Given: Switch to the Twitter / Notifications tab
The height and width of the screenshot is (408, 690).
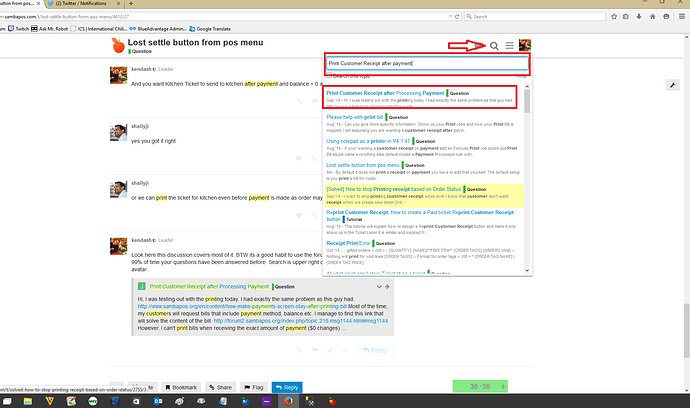Looking at the screenshot, I should point(81,3).
